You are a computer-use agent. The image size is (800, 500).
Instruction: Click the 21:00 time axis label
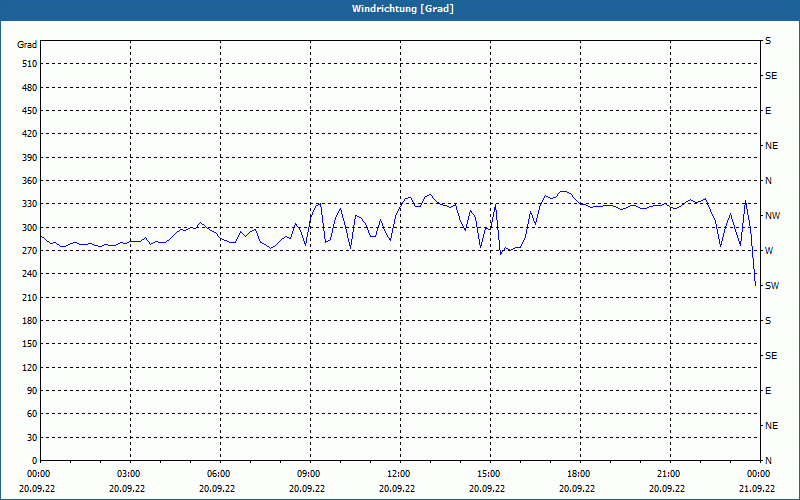pos(667,474)
